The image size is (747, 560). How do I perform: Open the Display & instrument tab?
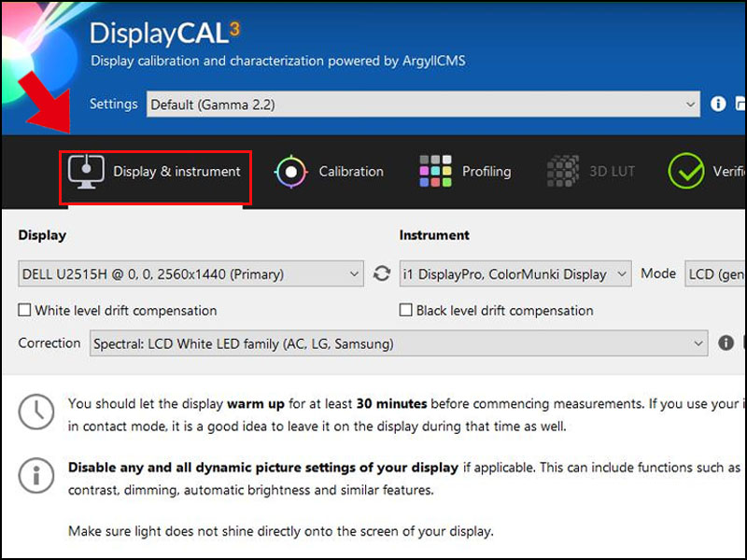tap(155, 172)
